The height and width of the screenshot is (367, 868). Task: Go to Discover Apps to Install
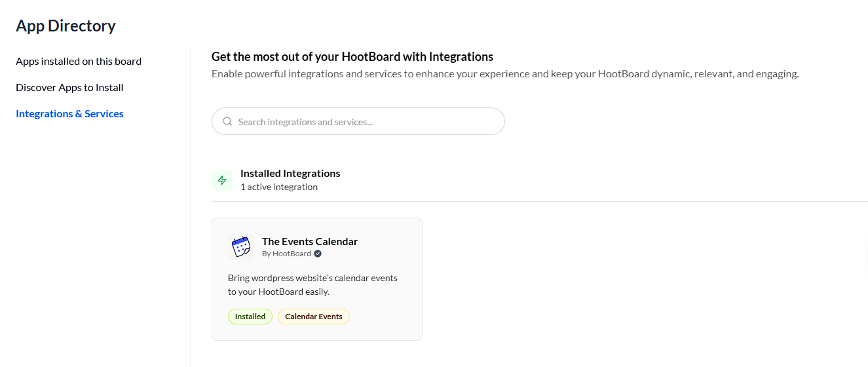click(69, 88)
